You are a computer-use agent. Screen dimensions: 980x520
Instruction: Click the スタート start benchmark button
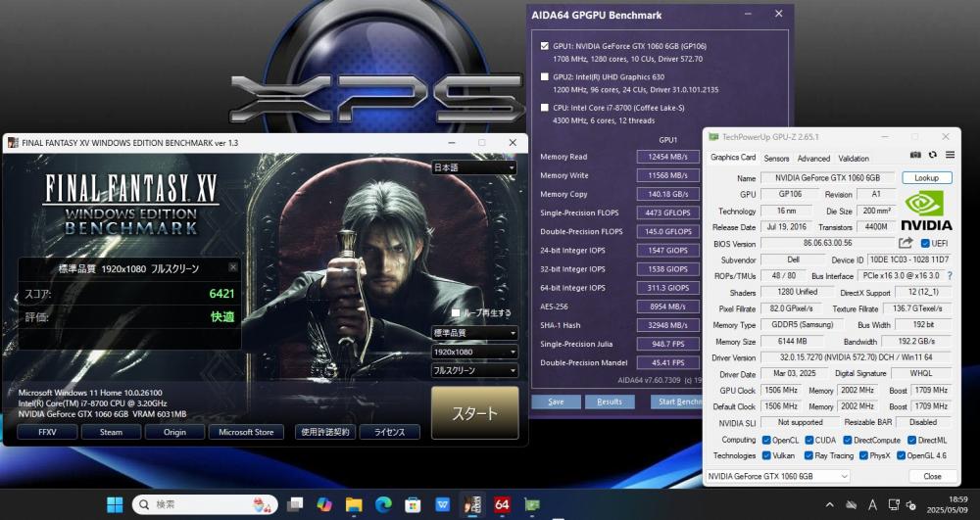pyautogui.click(x=475, y=412)
